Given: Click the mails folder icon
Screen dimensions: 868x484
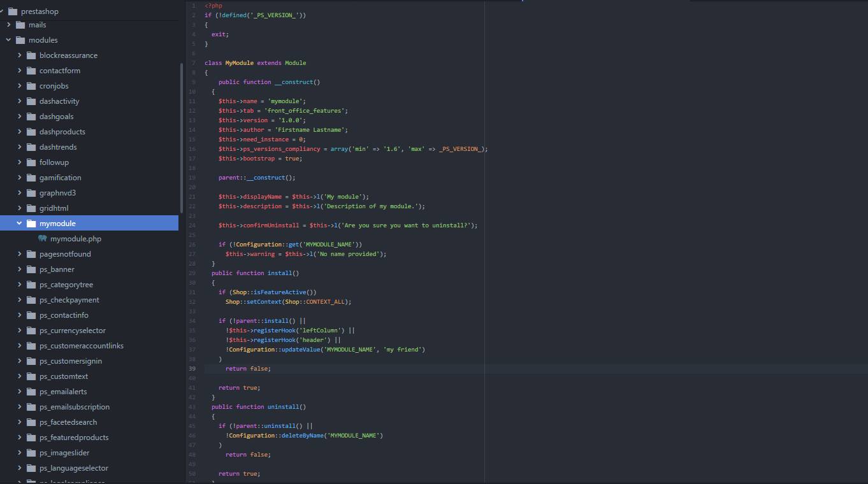Looking at the screenshot, I should pyautogui.click(x=20, y=25).
